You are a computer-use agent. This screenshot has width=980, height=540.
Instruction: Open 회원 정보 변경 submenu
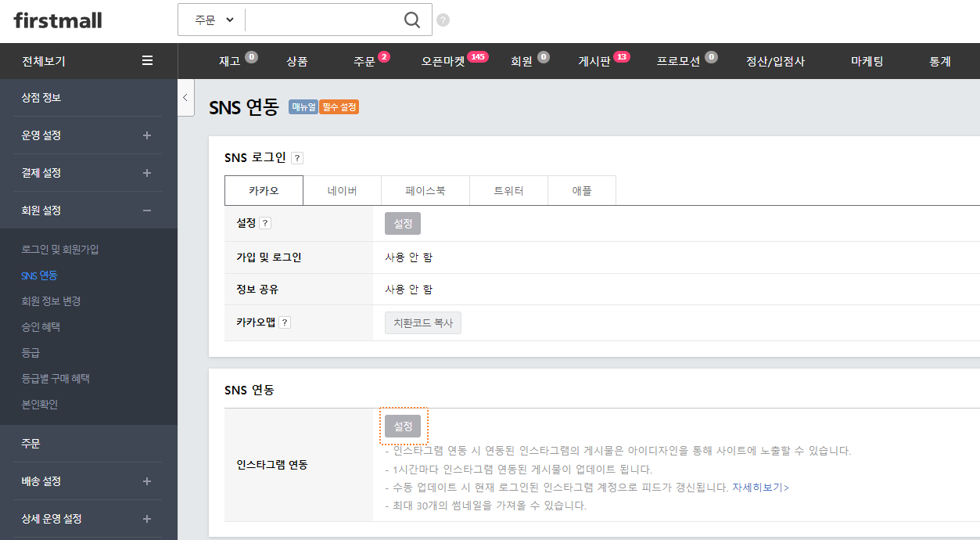click(51, 301)
